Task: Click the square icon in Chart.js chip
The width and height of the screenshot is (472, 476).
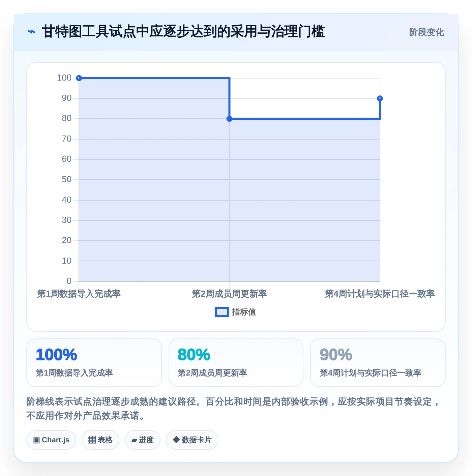Action: point(36,440)
